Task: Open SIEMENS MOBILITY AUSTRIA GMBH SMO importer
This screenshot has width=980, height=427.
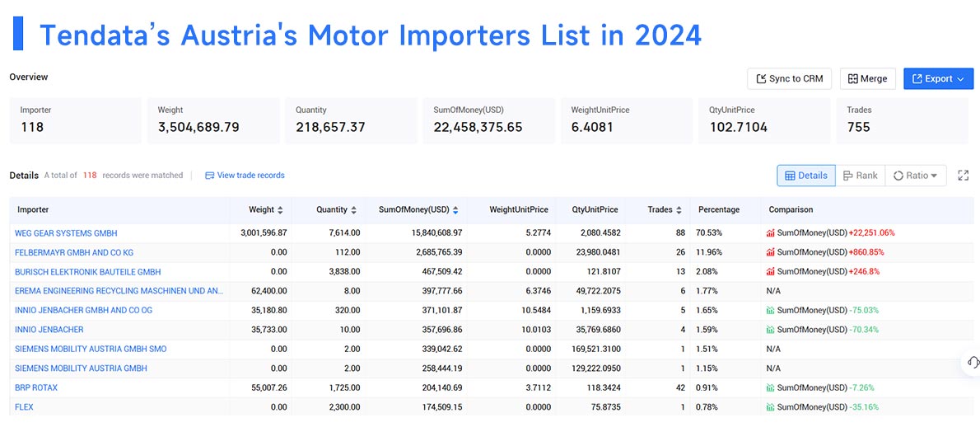Action: click(91, 349)
